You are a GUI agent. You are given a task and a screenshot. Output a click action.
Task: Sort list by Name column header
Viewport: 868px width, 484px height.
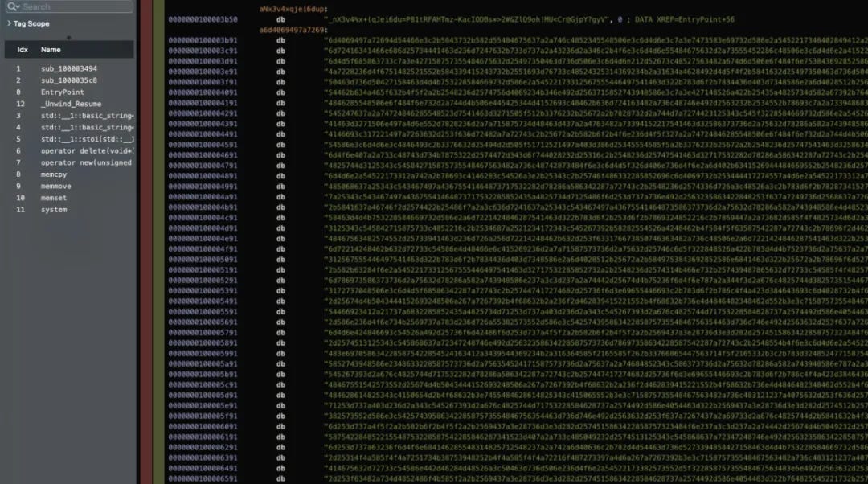(x=51, y=50)
